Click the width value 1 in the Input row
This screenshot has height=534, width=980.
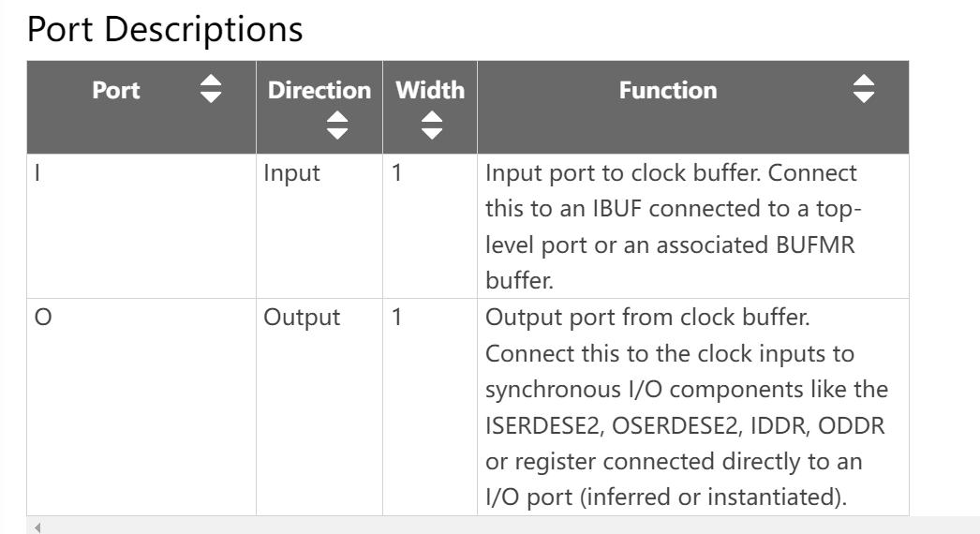pos(397,173)
